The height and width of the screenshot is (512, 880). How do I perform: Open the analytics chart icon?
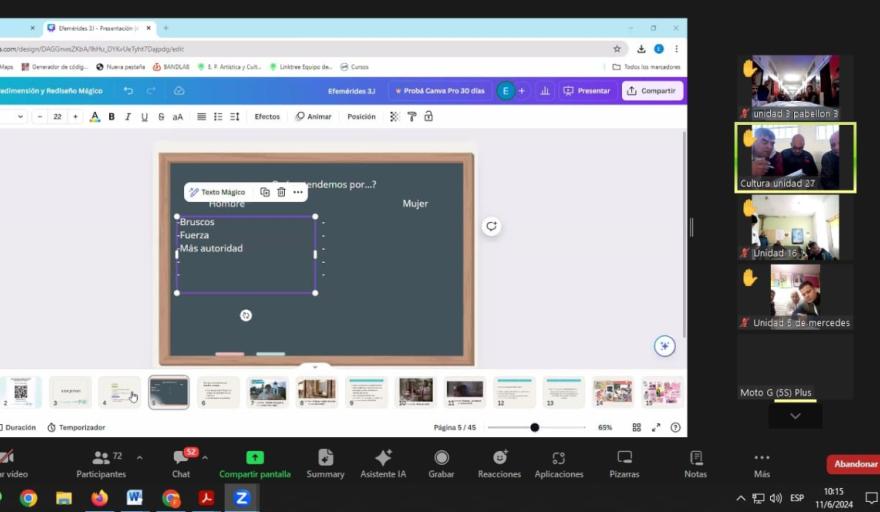[x=545, y=91]
